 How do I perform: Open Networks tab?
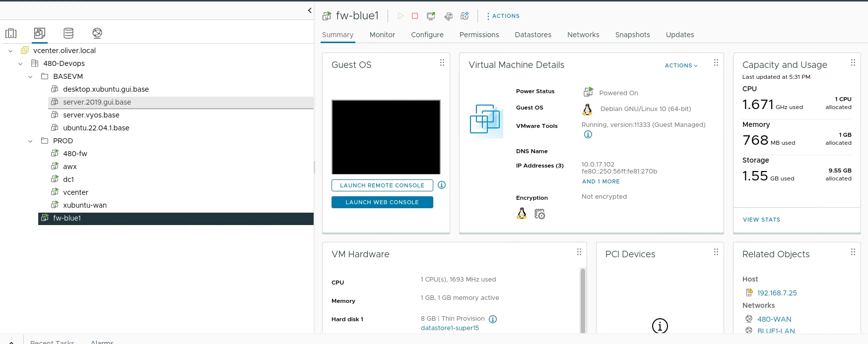click(583, 35)
